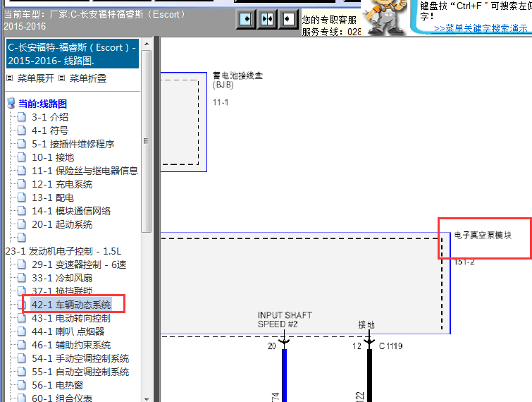
Task: Open 60-1 组合仪表 page
Action: point(62,398)
